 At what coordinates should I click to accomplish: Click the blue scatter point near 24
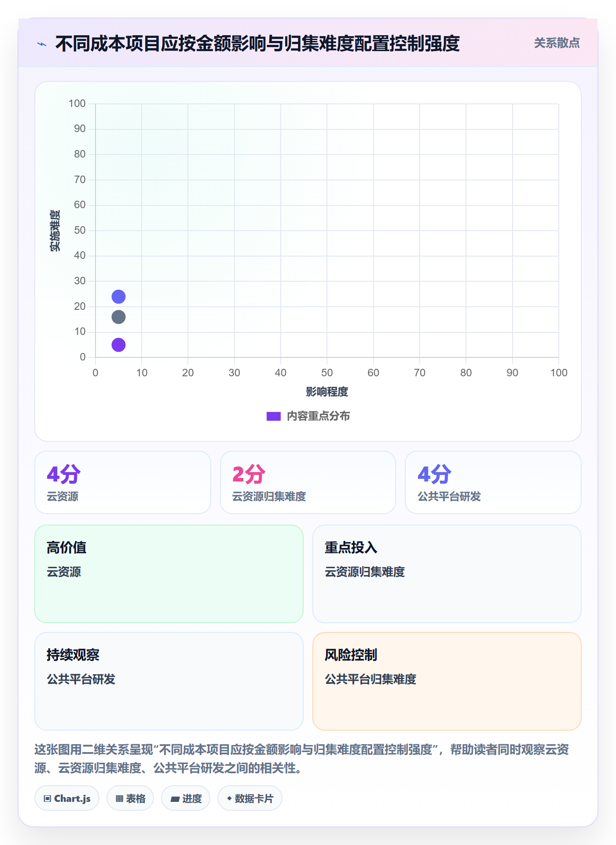pos(118,297)
